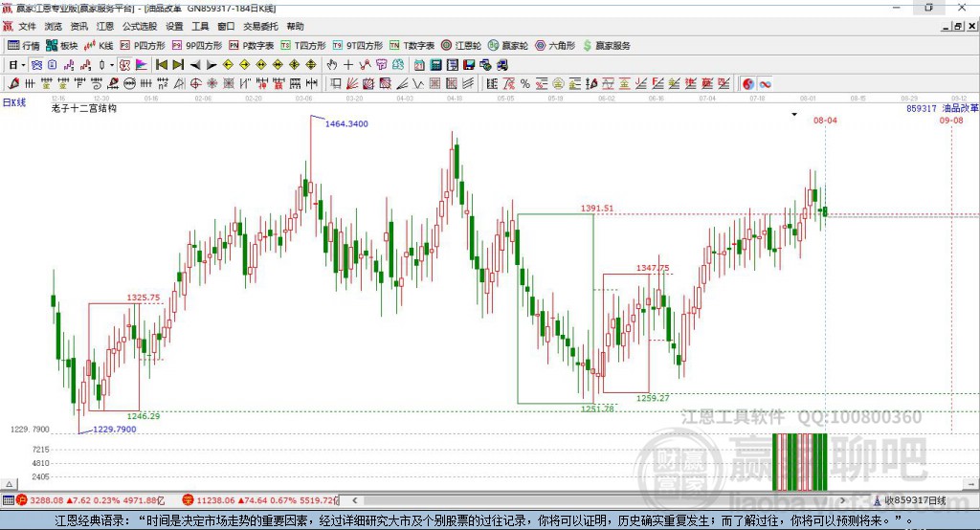The height and width of the screenshot is (530, 980).
Task: Open the 9T四方形 tool
Action: [358, 46]
